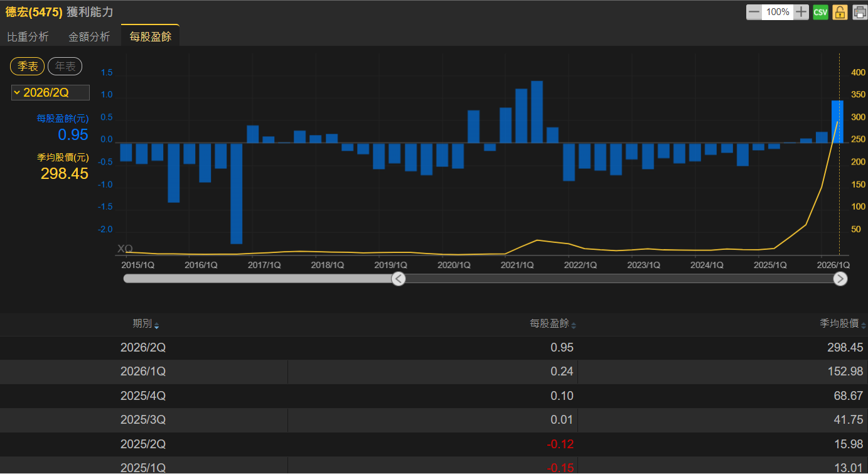Click the red -0.15 EPS cell
Screen dimensions: 868x474
coord(560,468)
